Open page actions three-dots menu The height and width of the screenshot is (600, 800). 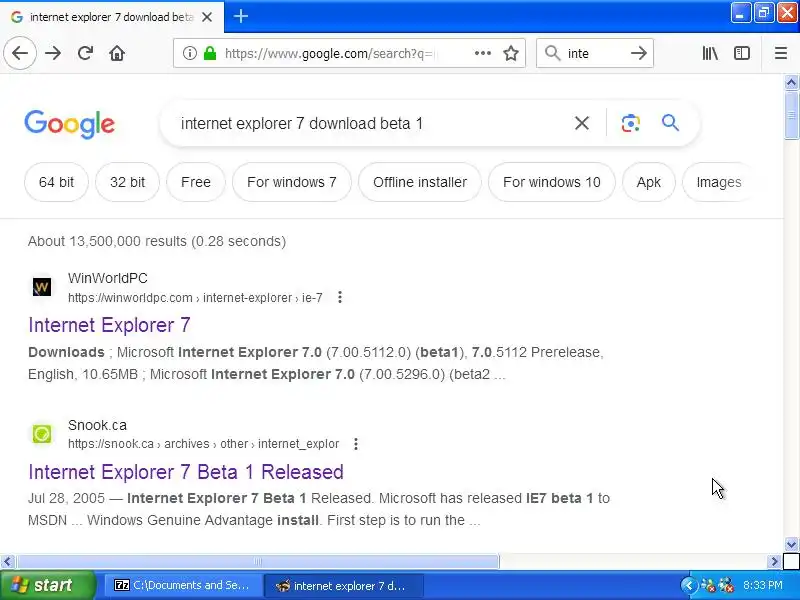tap(482, 53)
